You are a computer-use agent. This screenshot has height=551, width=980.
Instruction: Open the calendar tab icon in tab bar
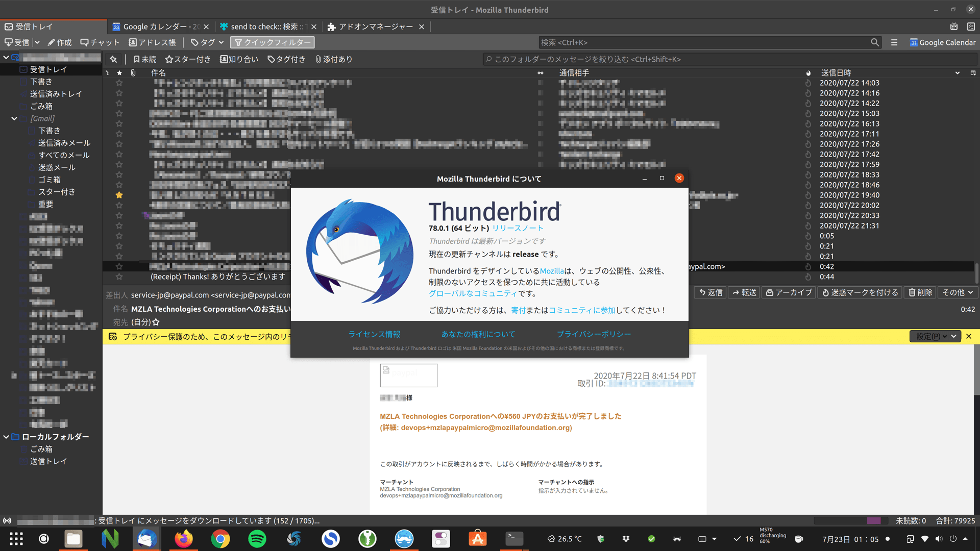(x=953, y=27)
